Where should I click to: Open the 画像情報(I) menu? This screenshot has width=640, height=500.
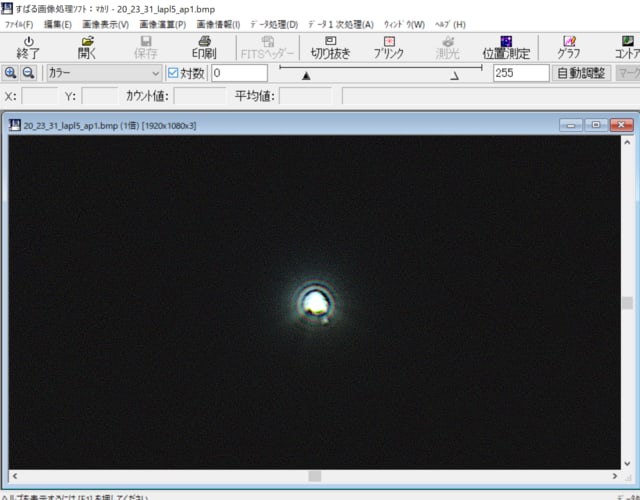(x=218, y=24)
